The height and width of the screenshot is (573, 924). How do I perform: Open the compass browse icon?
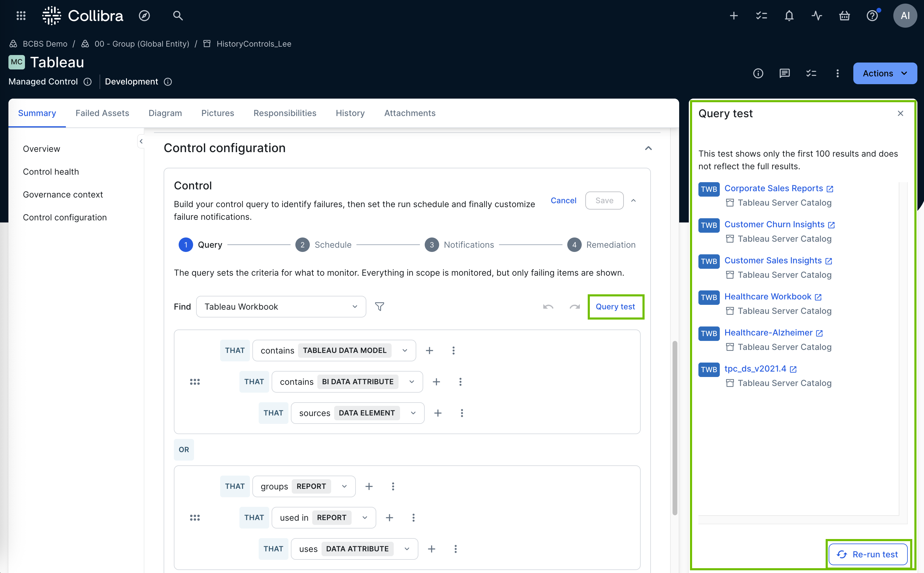pyautogui.click(x=144, y=16)
